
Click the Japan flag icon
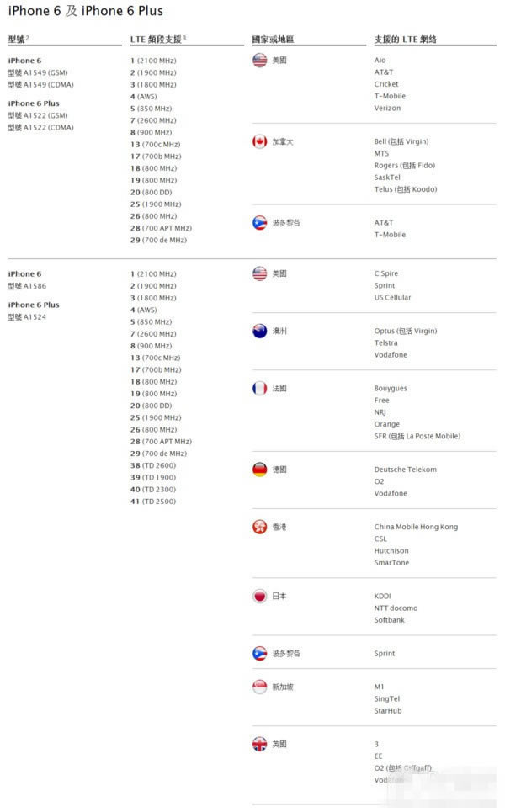click(259, 596)
